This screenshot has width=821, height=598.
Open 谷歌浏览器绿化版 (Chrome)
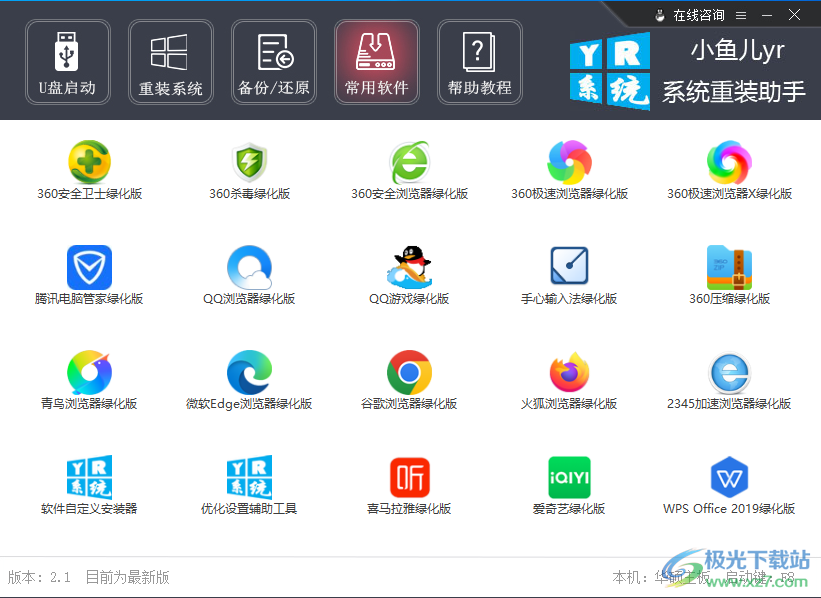coord(409,380)
